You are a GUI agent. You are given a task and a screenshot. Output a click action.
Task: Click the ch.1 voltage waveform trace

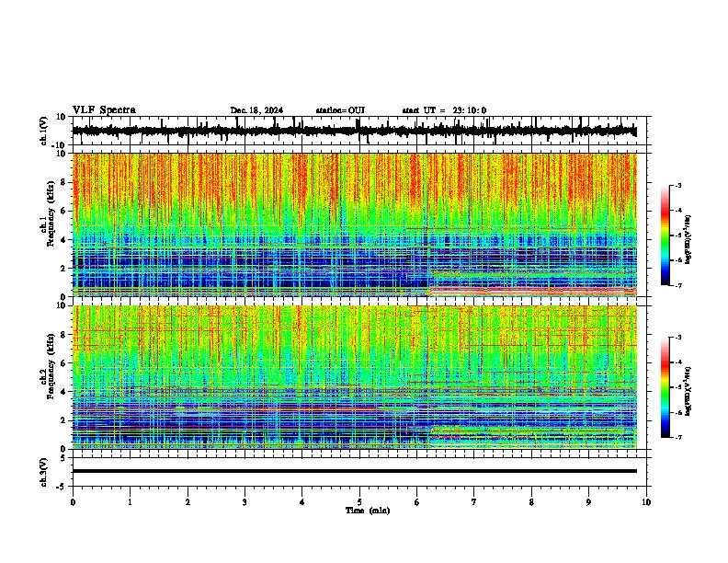click(x=354, y=131)
